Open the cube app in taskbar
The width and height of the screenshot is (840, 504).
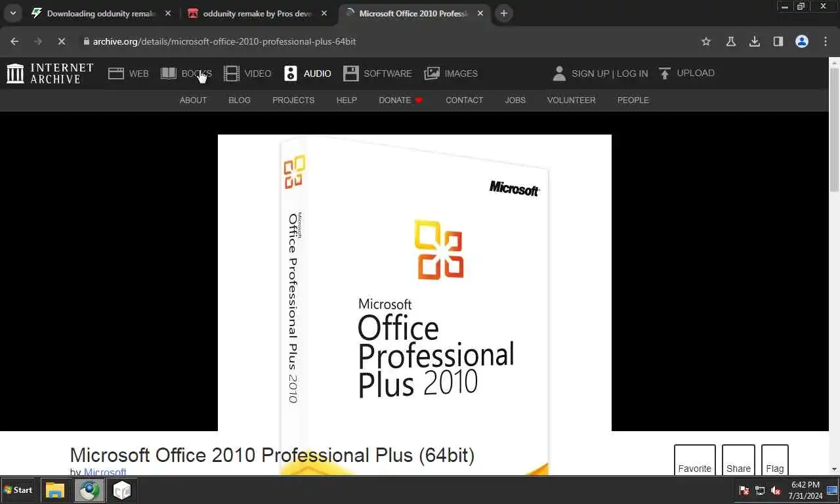pos(122,490)
